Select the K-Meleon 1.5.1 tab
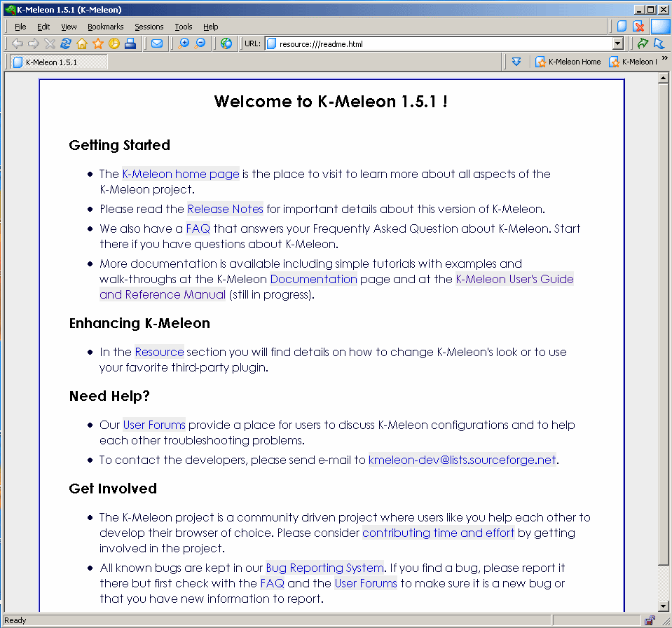This screenshot has height=628, width=672. pyautogui.click(x=59, y=62)
